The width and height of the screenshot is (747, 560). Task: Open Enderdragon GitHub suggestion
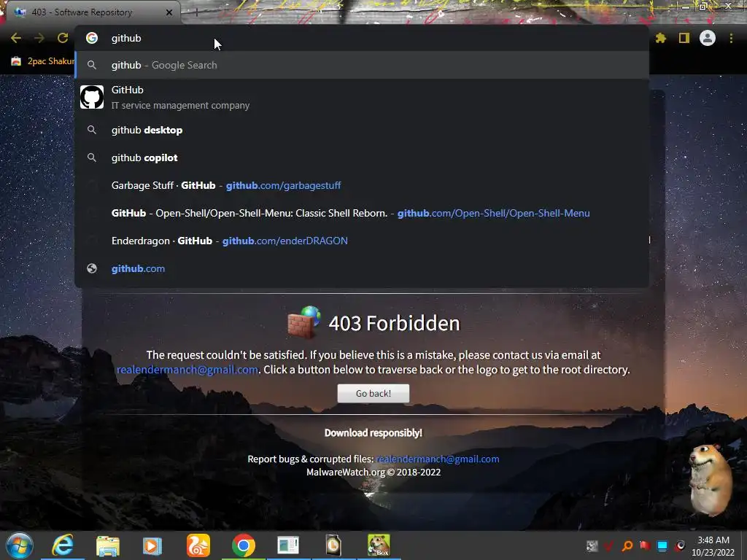pos(362,241)
